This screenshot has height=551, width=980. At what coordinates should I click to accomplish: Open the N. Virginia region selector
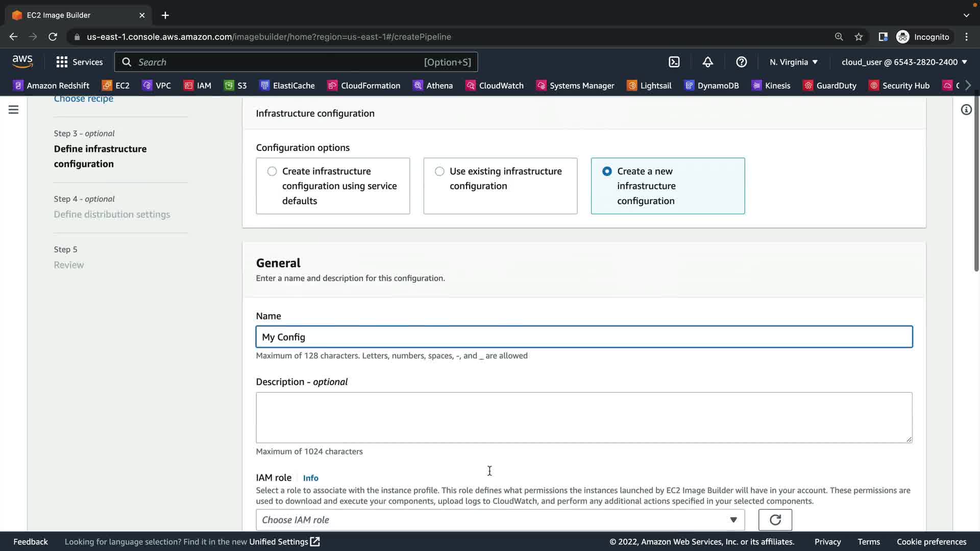[793, 62]
